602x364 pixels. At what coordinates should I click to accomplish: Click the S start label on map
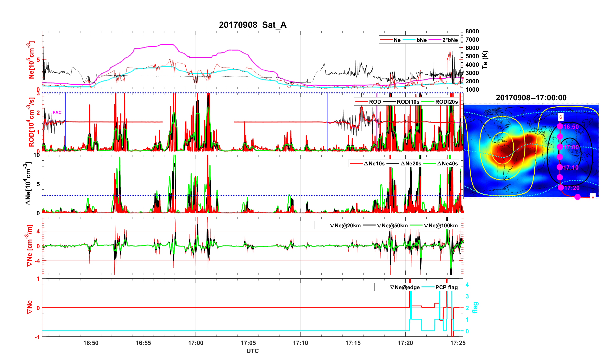click(x=561, y=117)
